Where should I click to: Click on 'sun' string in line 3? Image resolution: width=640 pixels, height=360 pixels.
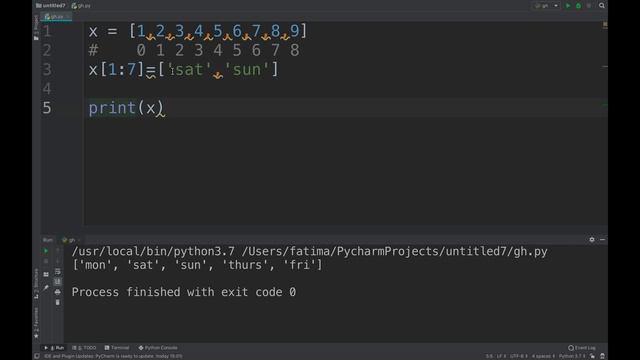pos(247,69)
